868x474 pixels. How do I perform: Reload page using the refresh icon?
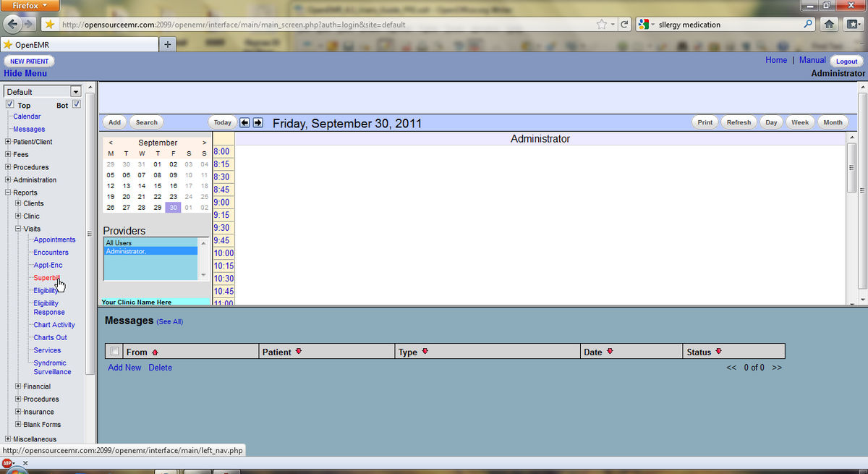tap(624, 25)
